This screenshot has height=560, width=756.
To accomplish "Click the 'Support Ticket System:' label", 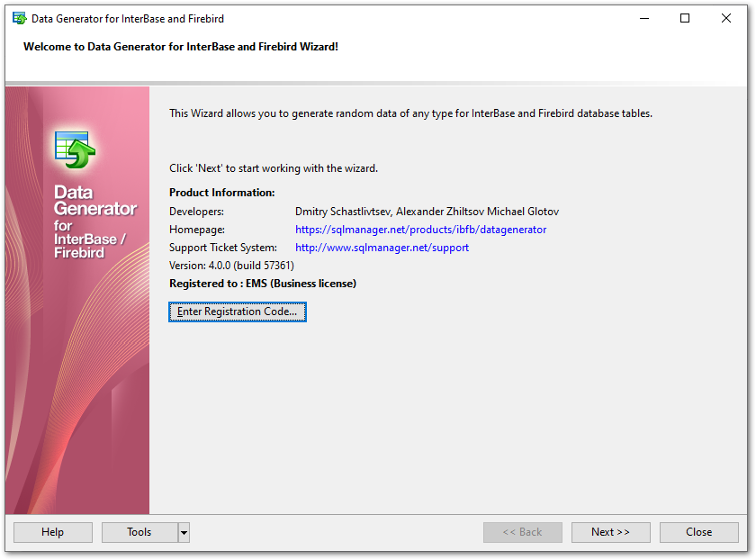I will 223,248.
